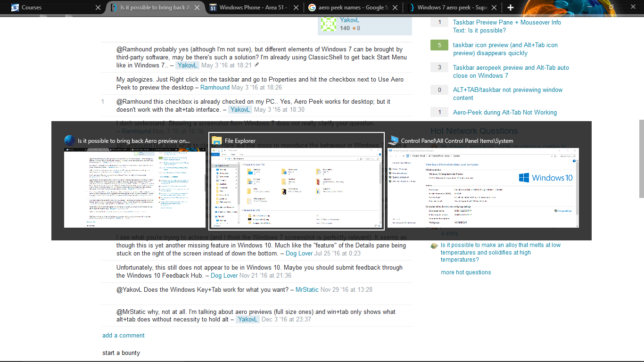The image size is (644, 362).
Task: Click the Courses tab favicon
Action: click(15, 8)
